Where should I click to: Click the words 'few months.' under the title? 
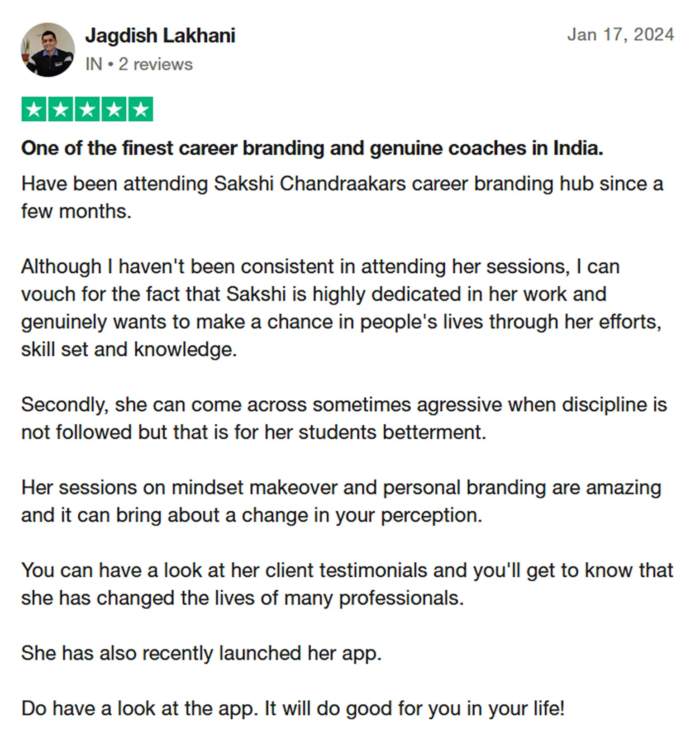[76, 211]
